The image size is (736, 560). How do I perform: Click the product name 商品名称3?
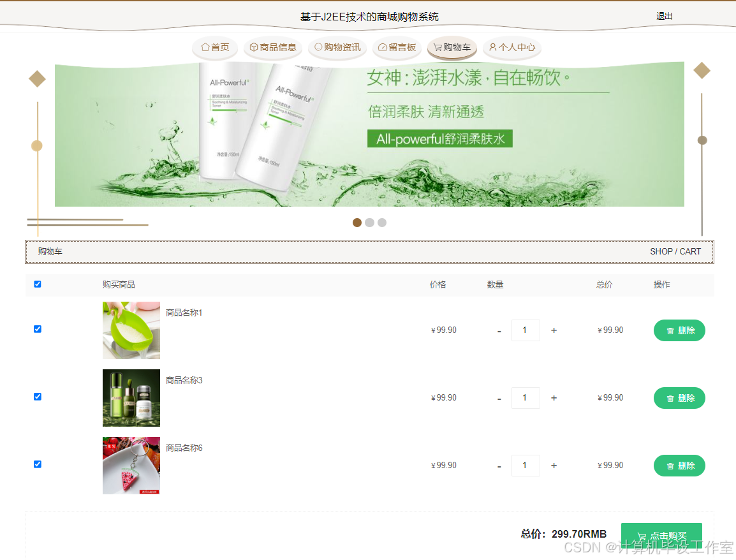184,380
